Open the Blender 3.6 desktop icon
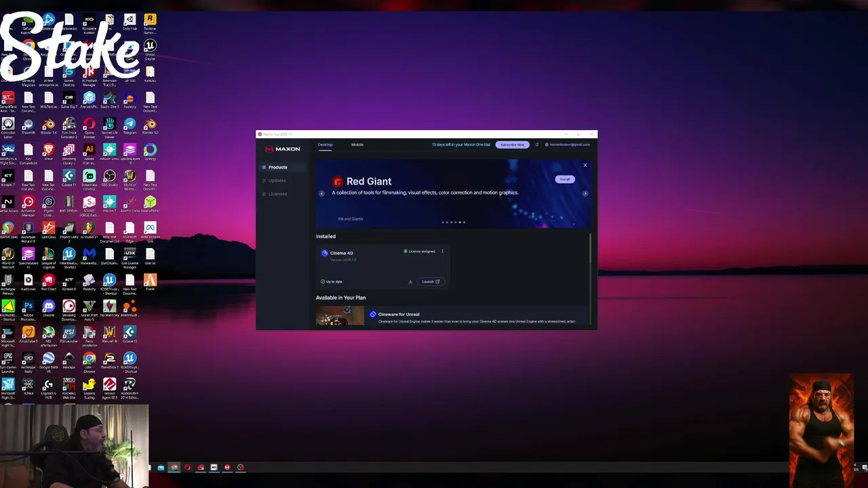This screenshot has height=488, width=868. (48, 127)
